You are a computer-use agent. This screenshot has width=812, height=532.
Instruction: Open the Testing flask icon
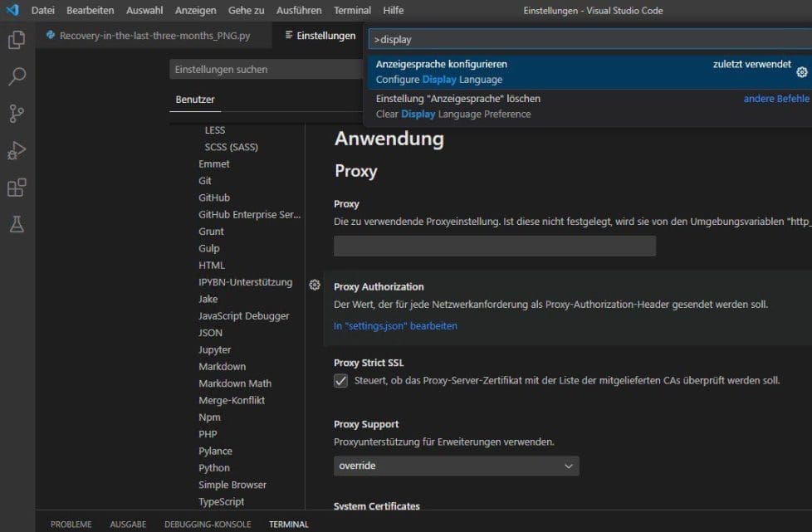[x=17, y=224]
